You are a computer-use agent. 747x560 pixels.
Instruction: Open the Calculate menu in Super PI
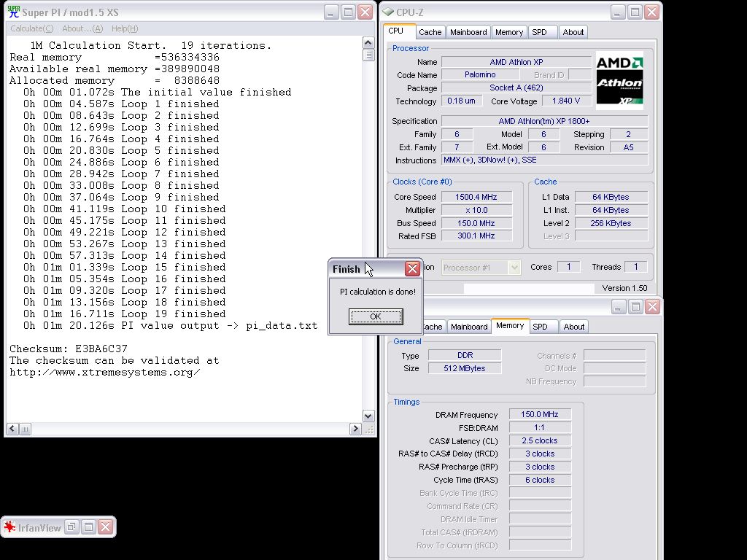pos(31,28)
